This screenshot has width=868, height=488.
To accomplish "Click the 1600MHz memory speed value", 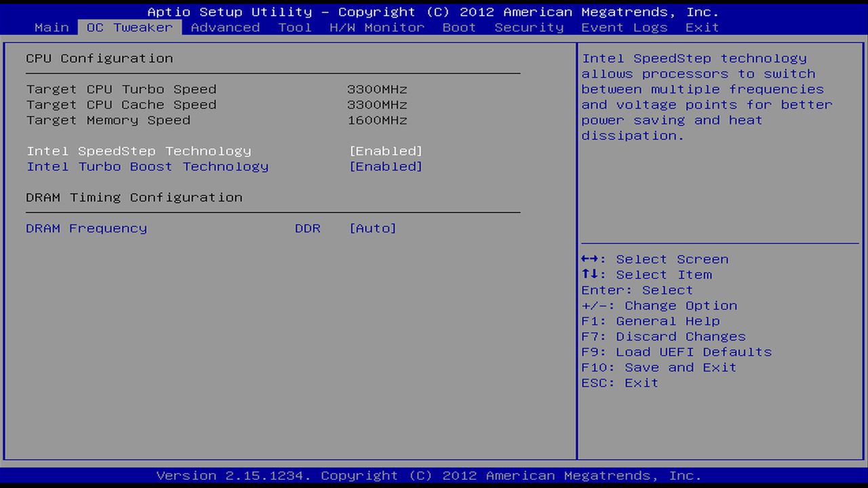I will click(x=377, y=121).
